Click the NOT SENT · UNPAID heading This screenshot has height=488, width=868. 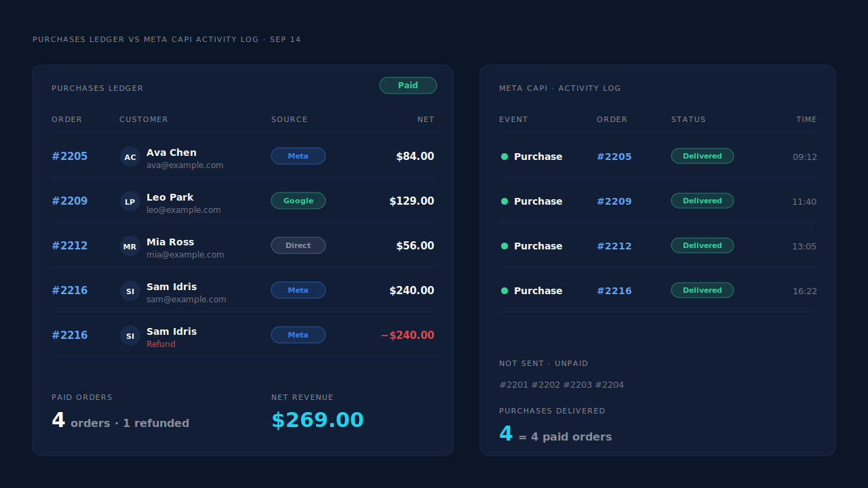click(544, 363)
